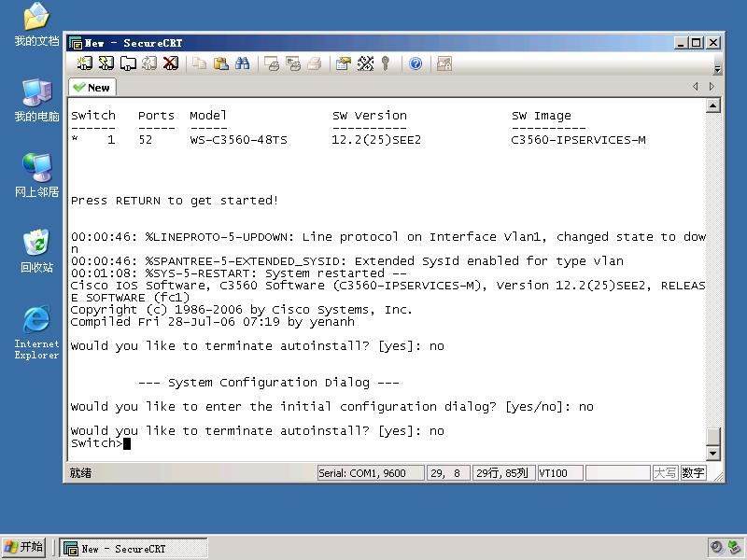Open Help via blue question mark
The height and width of the screenshot is (560, 747).
coord(416,63)
